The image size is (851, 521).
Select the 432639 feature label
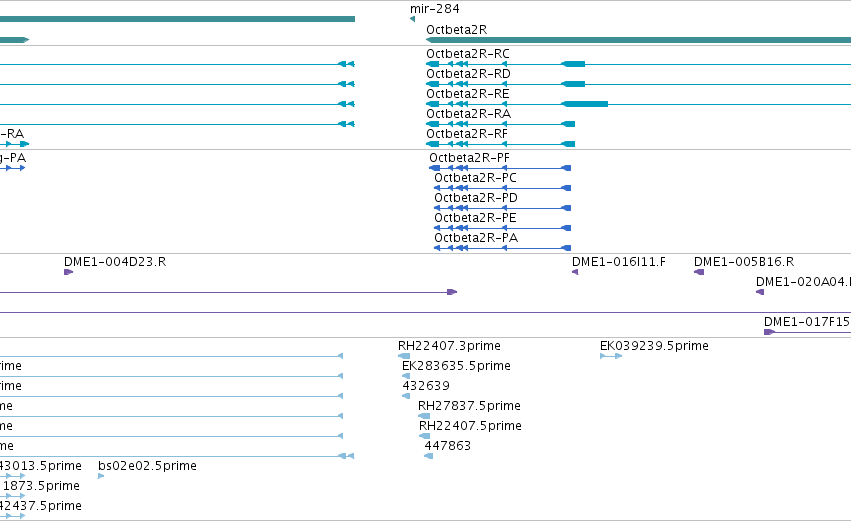coord(426,386)
